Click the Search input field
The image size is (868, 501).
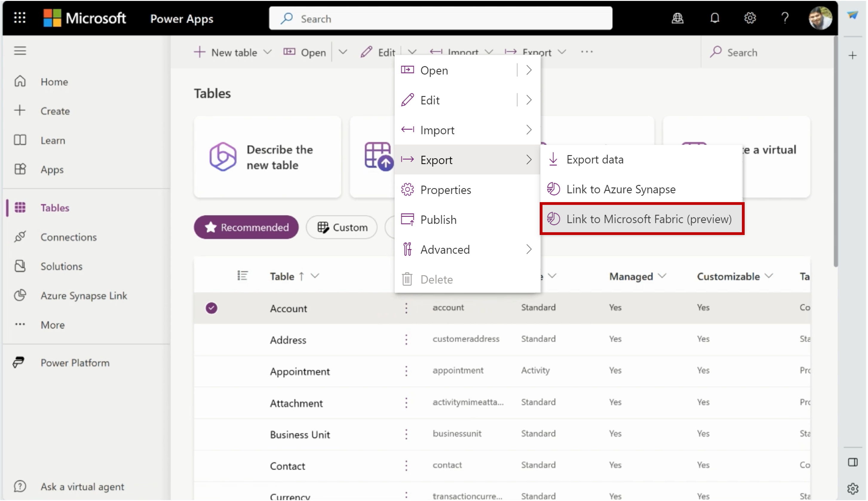(x=442, y=19)
